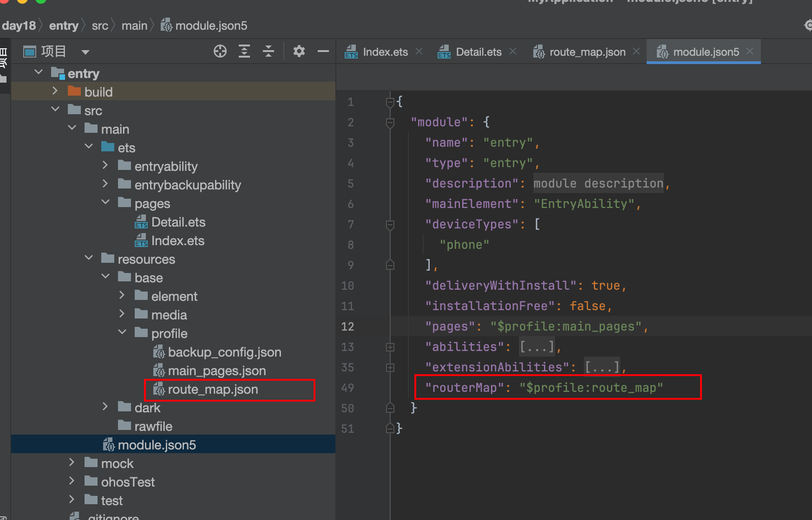Collapse the base folder
Image resolution: width=812 pixels, height=520 pixels.
105,276
